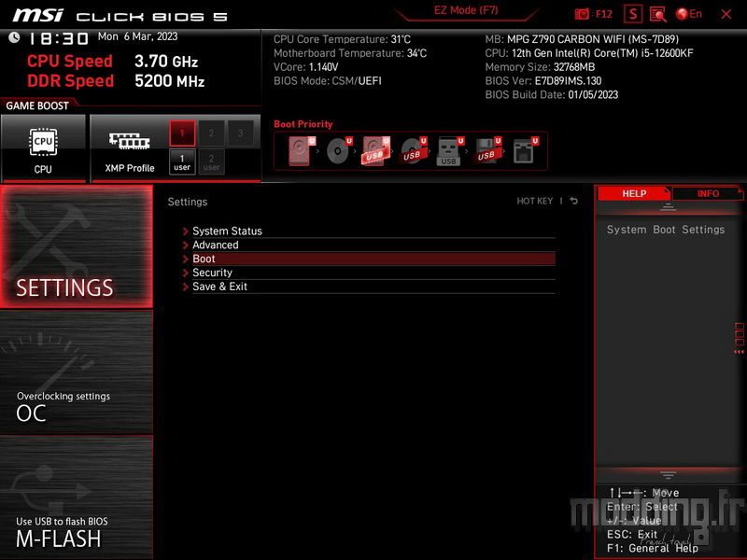Close BIOS with the X icon
This screenshot has height=560, width=747.
pyautogui.click(x=726, y=14)
